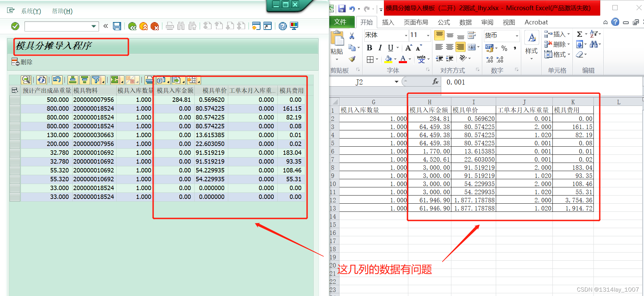Image resolution: width=644 pixels, height=296 pixels.
Task: Click Excel AutoSum sigma icon
Action: pyautogui.click(x=580, y=34)
